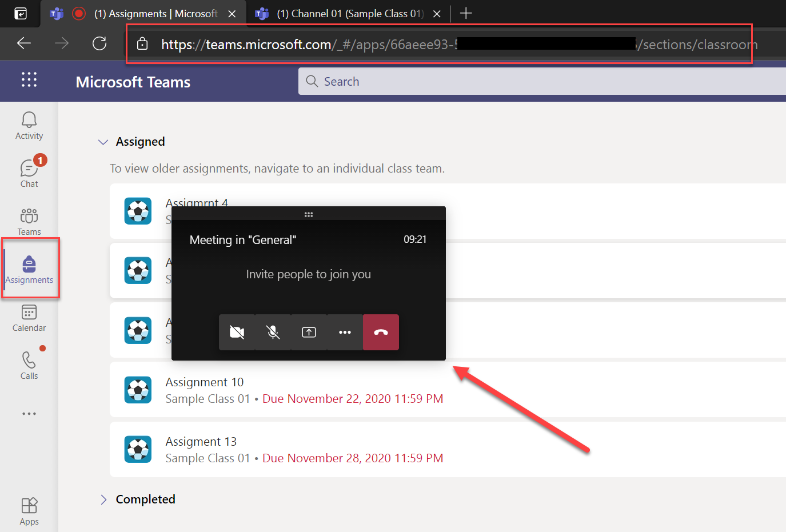Reload the current page

pyautogui.click(x=99, y=43)
